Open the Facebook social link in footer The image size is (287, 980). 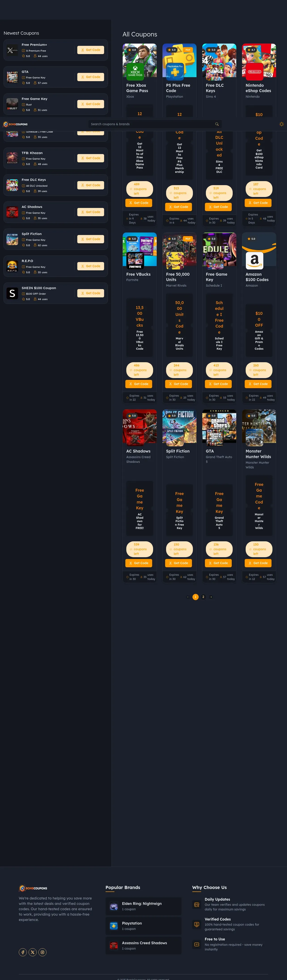point(23,952)
